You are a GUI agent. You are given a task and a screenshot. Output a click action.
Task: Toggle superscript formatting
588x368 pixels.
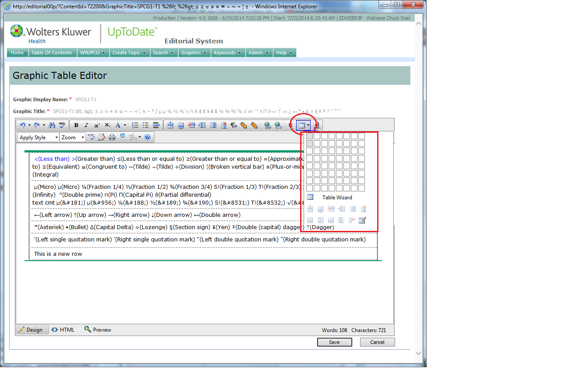click(97, 125)
